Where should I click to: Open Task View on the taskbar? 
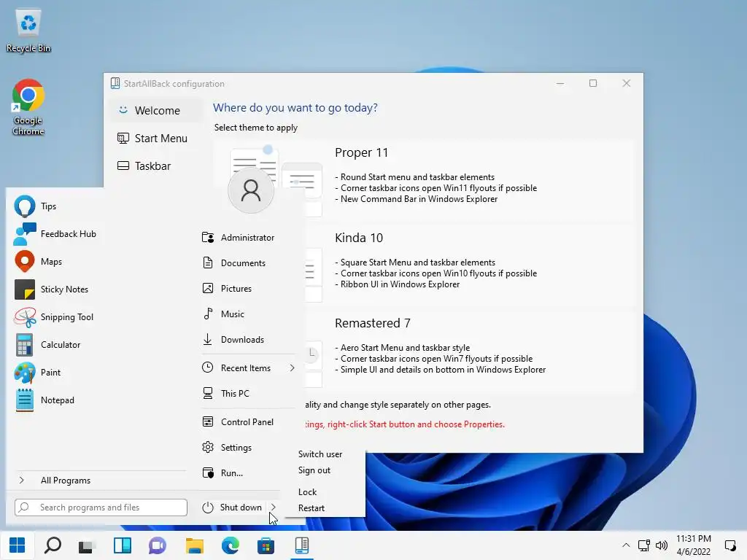click(88, 545)
